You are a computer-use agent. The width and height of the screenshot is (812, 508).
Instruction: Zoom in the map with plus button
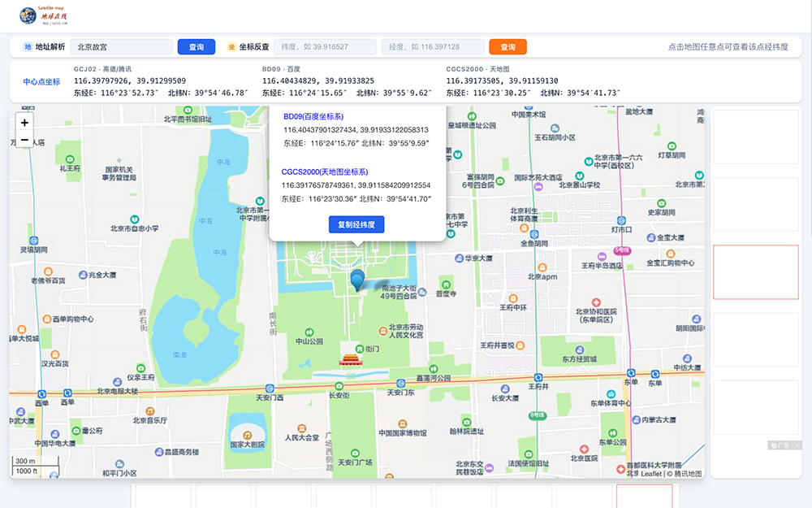24,123
